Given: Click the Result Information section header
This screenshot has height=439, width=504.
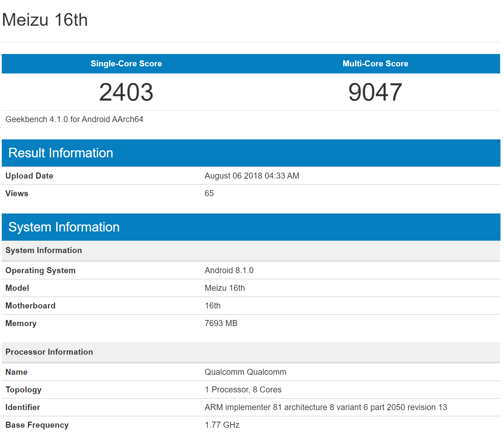Looking at the screenshot, I should pos(61,153).
